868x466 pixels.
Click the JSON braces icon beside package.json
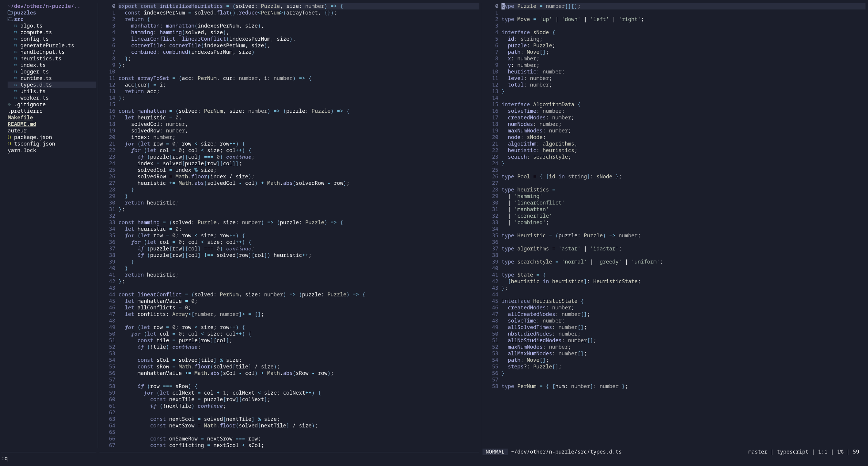tap(9, 137)
